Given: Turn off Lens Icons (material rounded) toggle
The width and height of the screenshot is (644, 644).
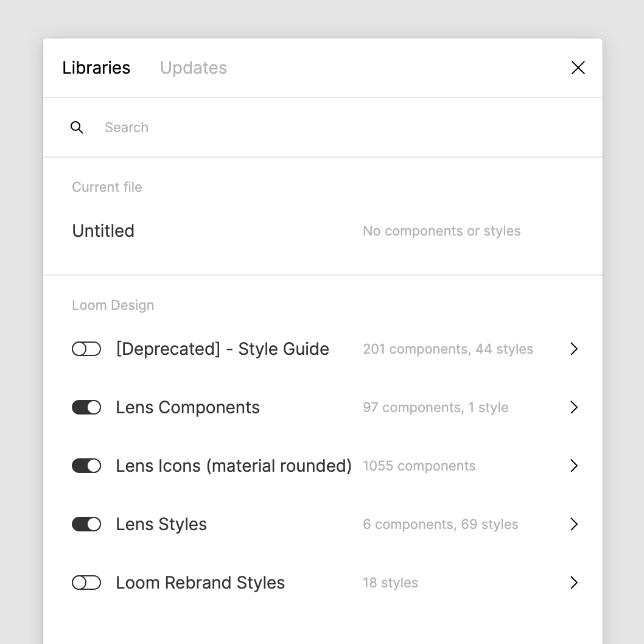Looking at the screenshot, I should (86, 466).
